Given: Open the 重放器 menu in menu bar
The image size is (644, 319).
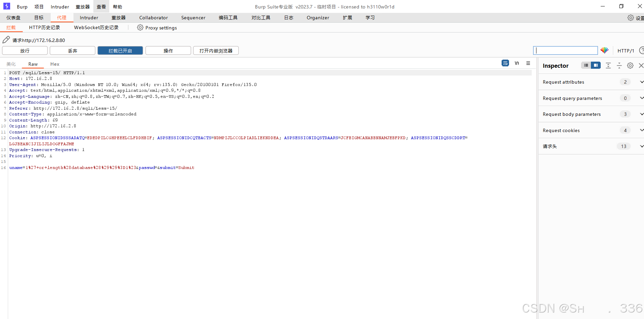Looking at the screenshot, I should pyautogui.click(x=83, y=7).
